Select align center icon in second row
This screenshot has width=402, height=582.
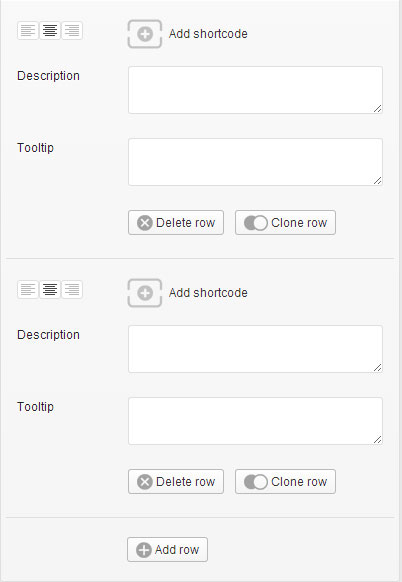point(50,290)
